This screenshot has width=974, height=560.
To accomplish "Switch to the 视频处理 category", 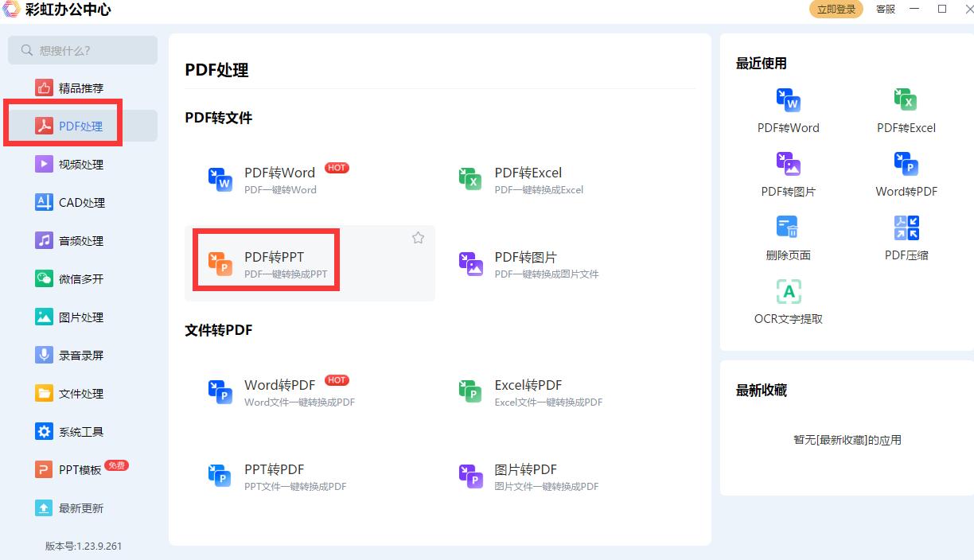I will (x=80, y=164).
